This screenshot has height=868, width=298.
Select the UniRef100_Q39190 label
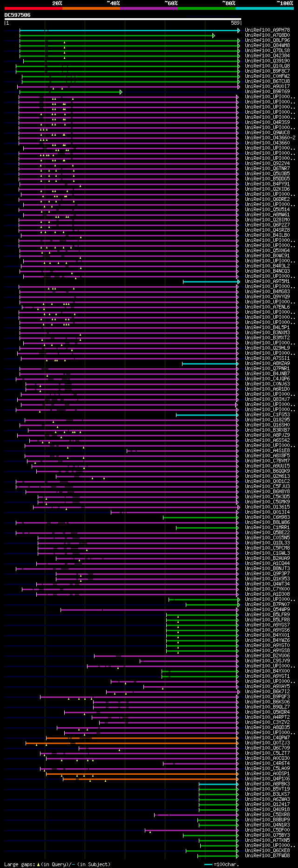click(x=267, y=61)
